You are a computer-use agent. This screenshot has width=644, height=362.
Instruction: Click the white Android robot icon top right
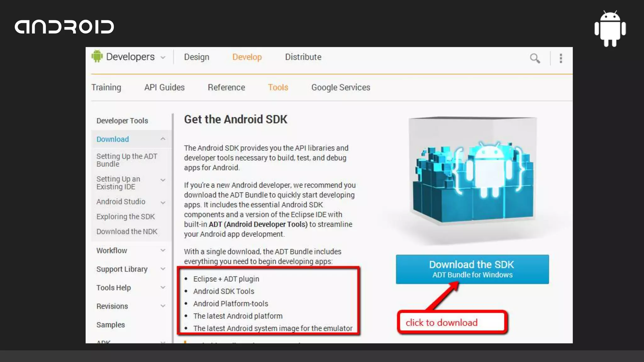tap(610, 29)
